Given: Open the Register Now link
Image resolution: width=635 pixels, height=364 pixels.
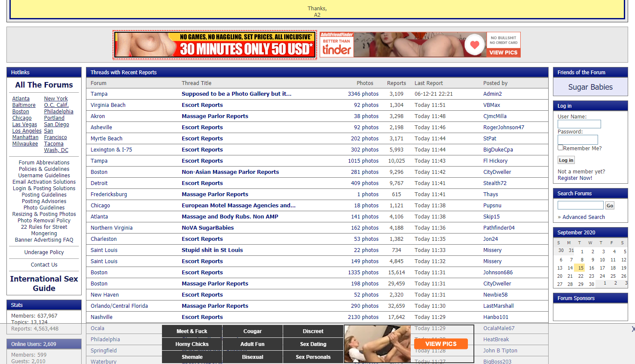Looking at the screenshot, I should click(x=574, y=178).
